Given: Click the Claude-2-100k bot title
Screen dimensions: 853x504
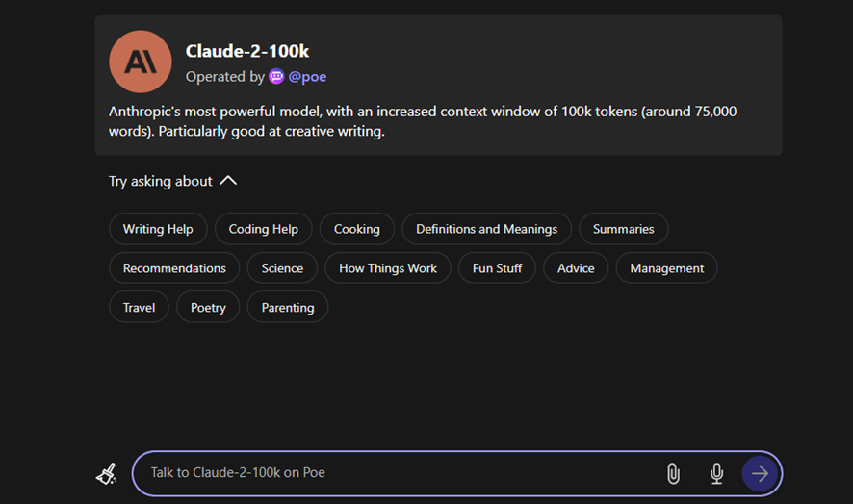Looking at the screenshot, I should [247, 51].
